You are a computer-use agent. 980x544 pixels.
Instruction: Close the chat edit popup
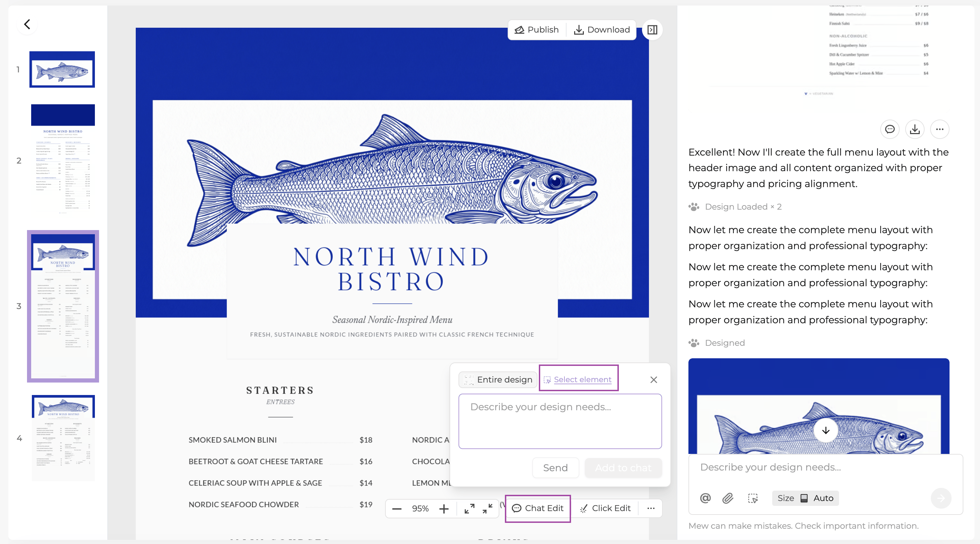[653, 379]
